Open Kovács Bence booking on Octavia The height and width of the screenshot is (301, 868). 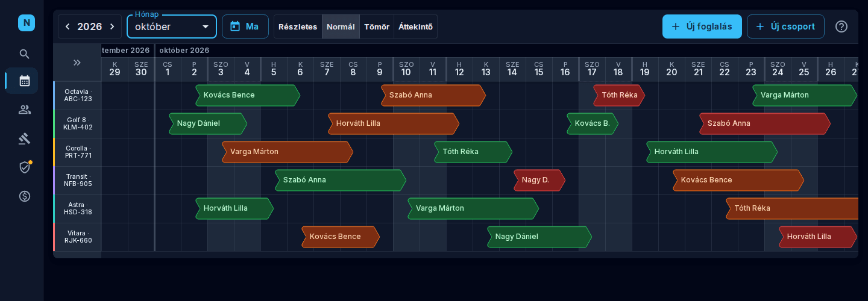pyautogui.click(x=248, y=95)
